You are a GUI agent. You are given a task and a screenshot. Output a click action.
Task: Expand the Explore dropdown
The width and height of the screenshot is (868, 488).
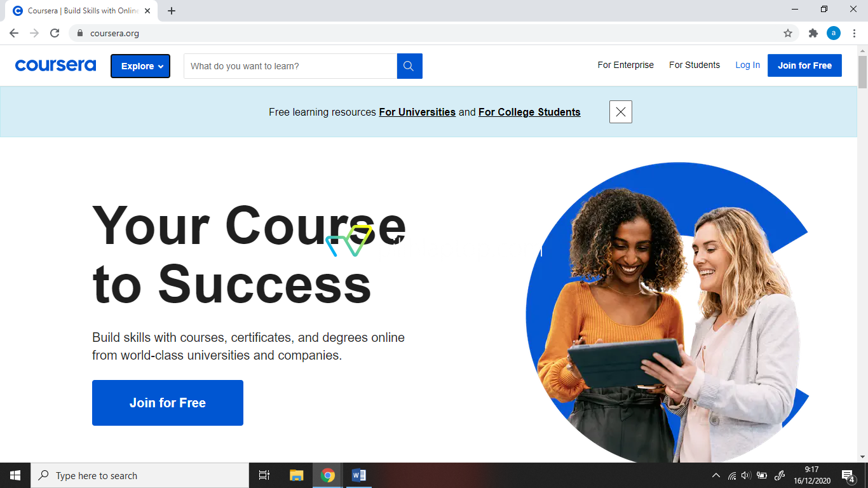click(140, 66)
